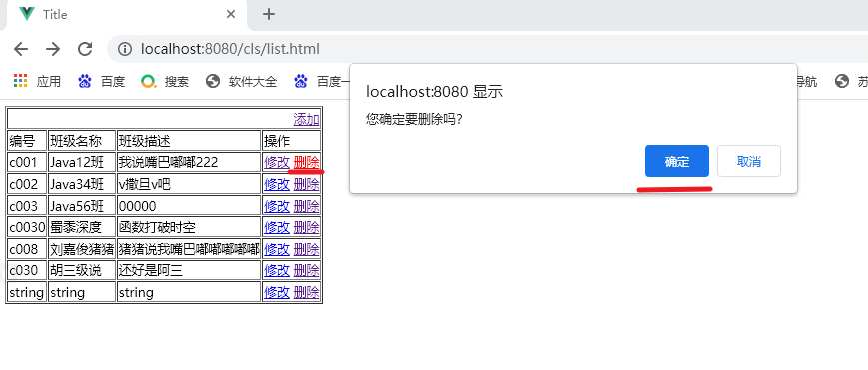View site info icon in address bar

pos(125,49)
